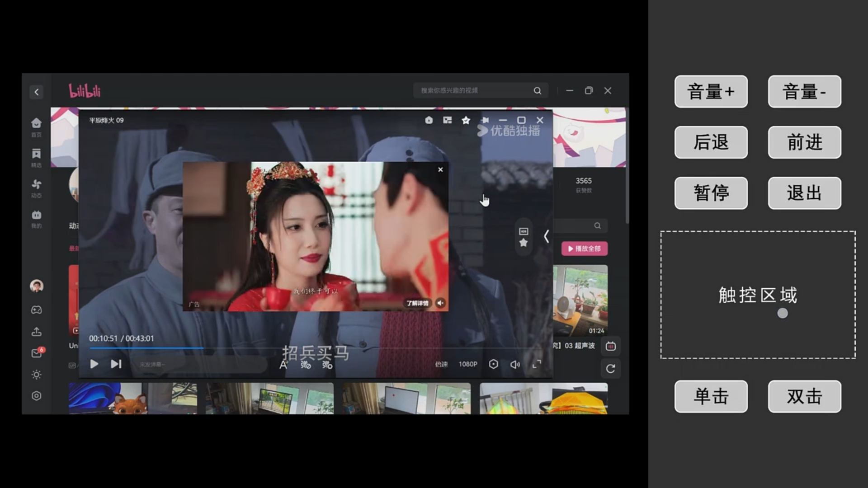The image size is (868, 488).
Task: Open the 动态 tab in sidebar
Action: [x=36, y=188]
